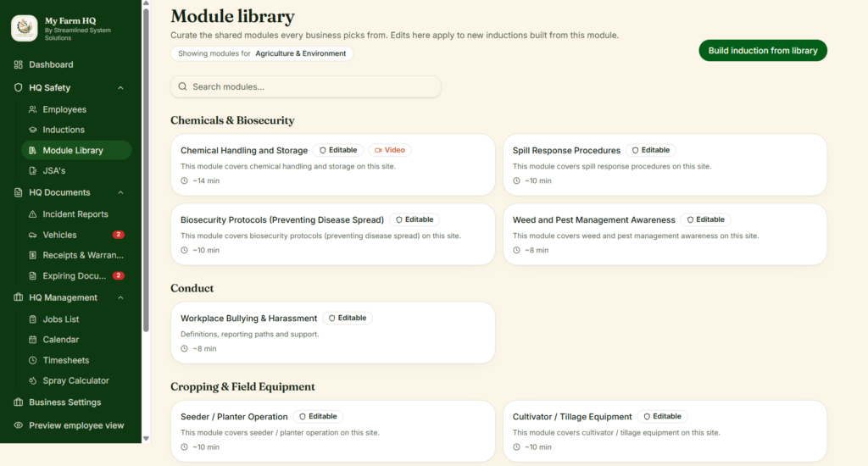The image size is (868, 466).
Task: Click Editable badge on Biosecurity Protocols
Action: click(x=415, y=219)
